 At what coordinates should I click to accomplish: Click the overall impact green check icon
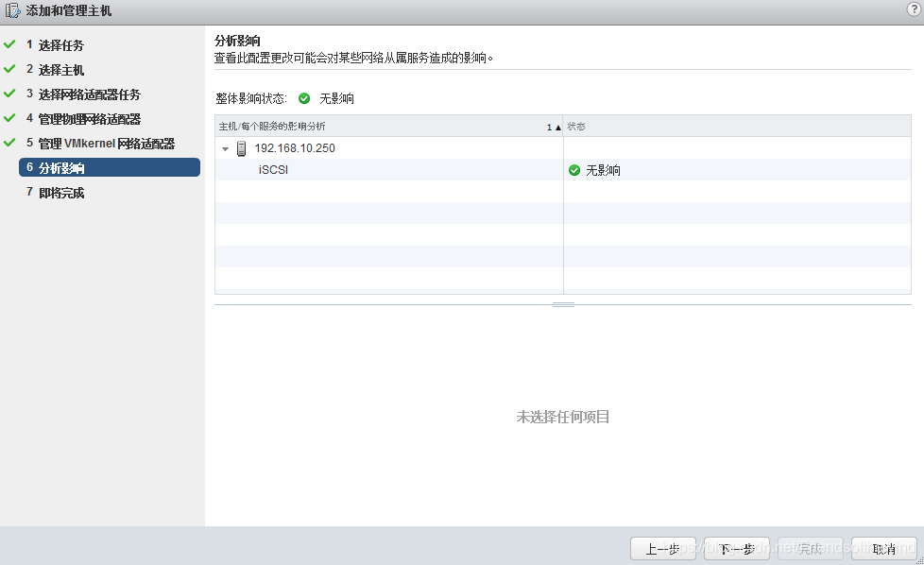coord(304,98)
